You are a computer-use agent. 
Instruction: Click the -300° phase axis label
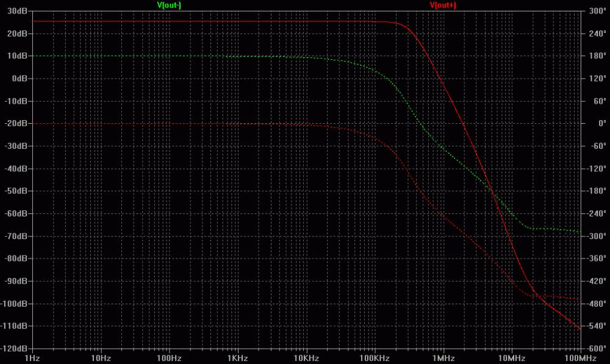pos(596,236)
